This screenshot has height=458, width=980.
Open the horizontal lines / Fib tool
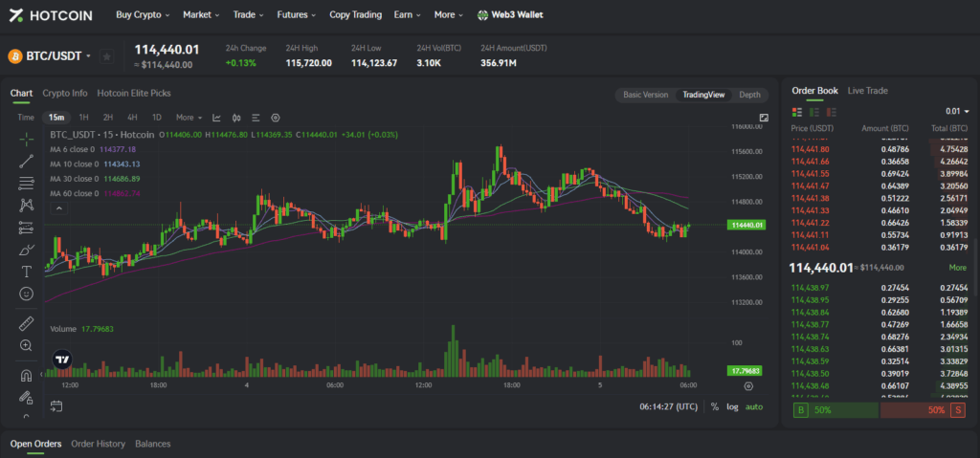click(x=26, y=183)
